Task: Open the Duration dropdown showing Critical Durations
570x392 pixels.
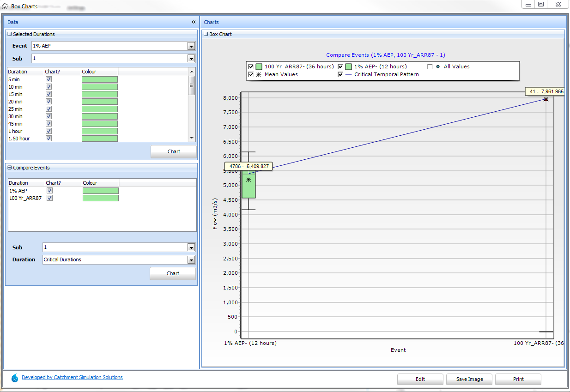Action: 191,260
